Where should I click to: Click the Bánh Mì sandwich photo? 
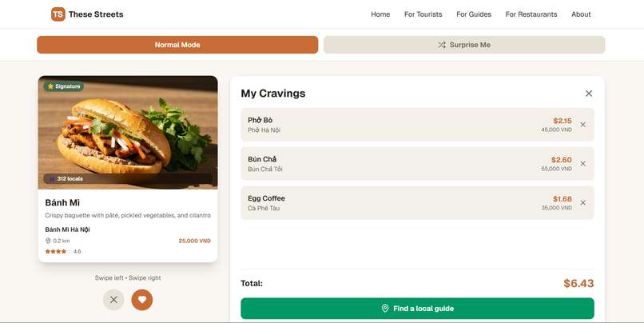[128, 133]
